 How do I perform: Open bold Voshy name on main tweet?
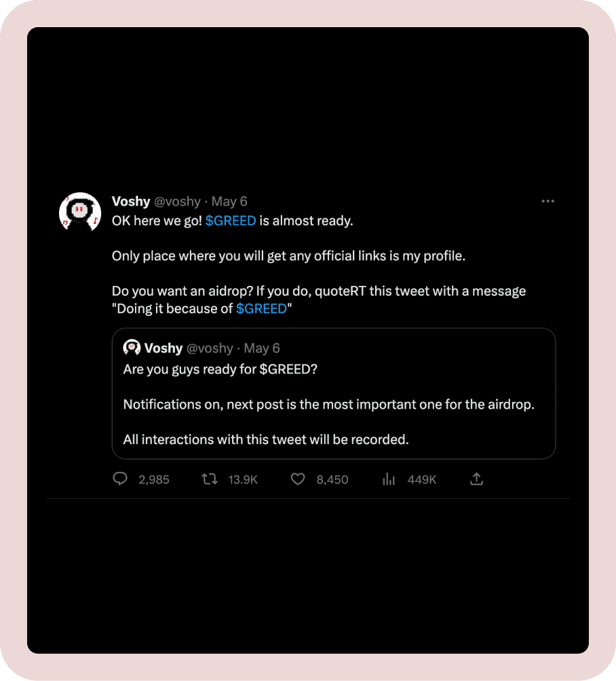[131, 202]
